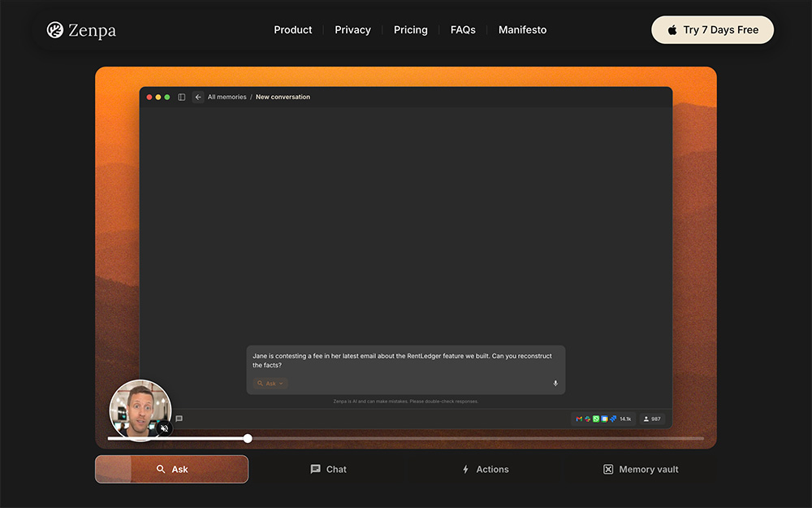Click the Jira source icon
Image resolution: width=812 pixels, height=508 pixels.
(613, 419)
